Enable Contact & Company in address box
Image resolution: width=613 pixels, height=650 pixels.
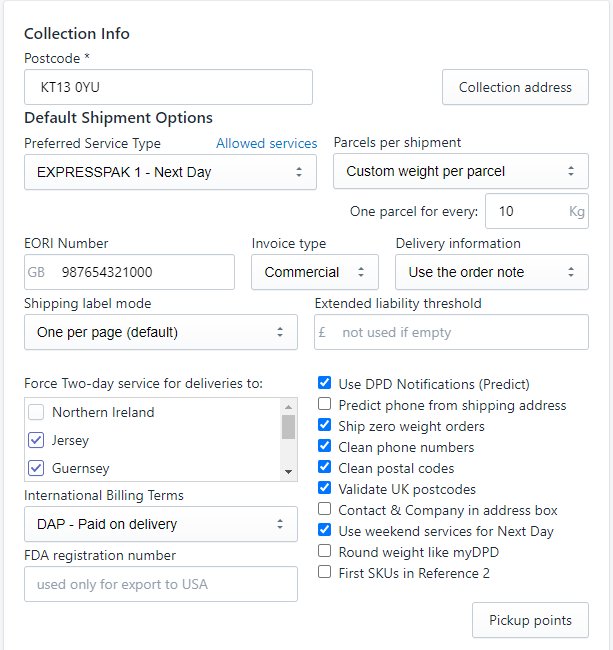325,509
